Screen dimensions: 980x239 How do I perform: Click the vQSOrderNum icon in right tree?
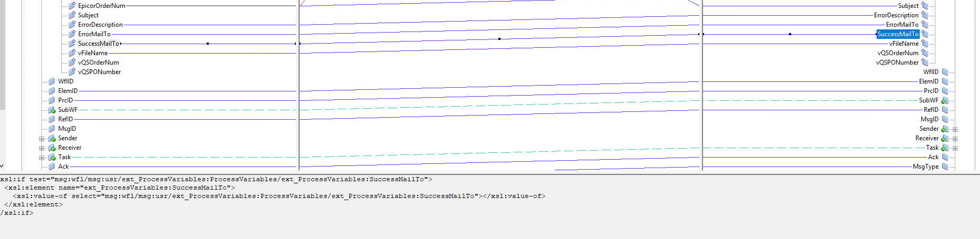click(x=925, y=53)
